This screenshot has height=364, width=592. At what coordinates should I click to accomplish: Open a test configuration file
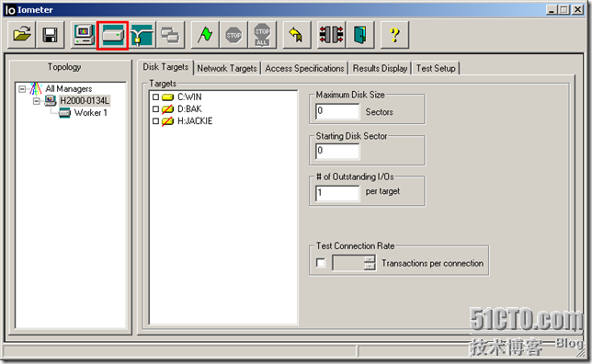click(21, 35)
